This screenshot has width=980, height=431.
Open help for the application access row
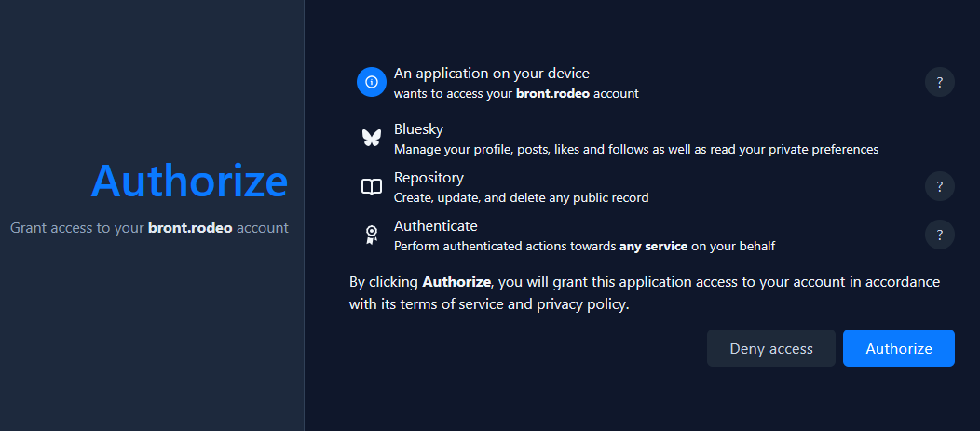pos(940,82)
